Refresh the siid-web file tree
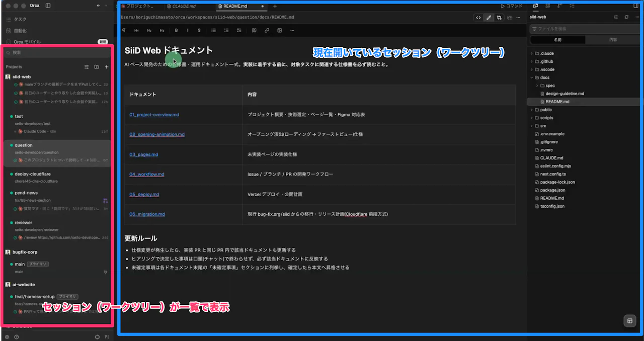This screenshot has width=644, height=341. [626, 17]
